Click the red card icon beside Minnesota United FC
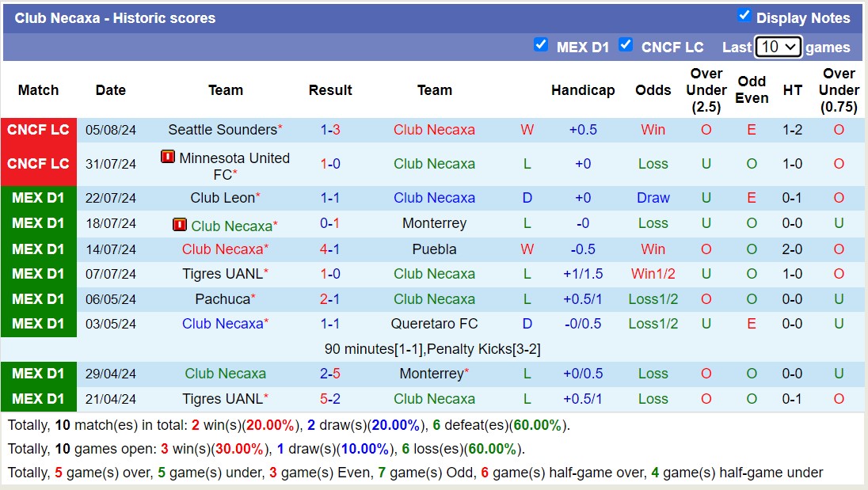 click(169, 156)
